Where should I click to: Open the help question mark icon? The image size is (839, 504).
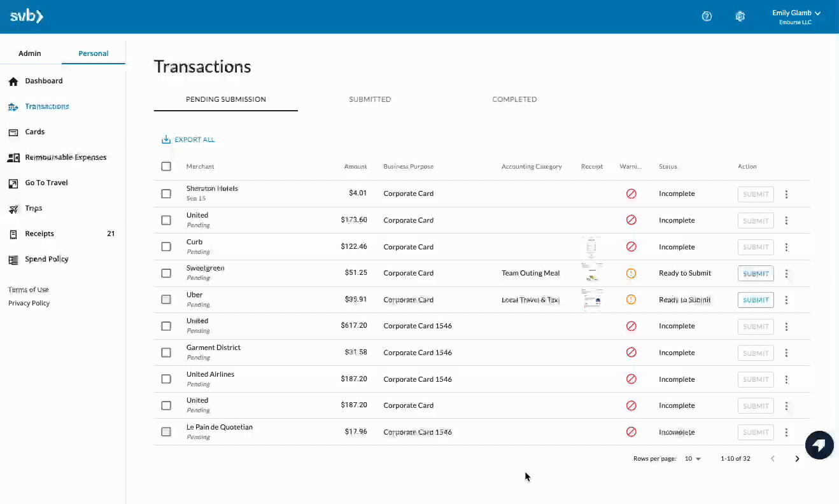[707, 17]
